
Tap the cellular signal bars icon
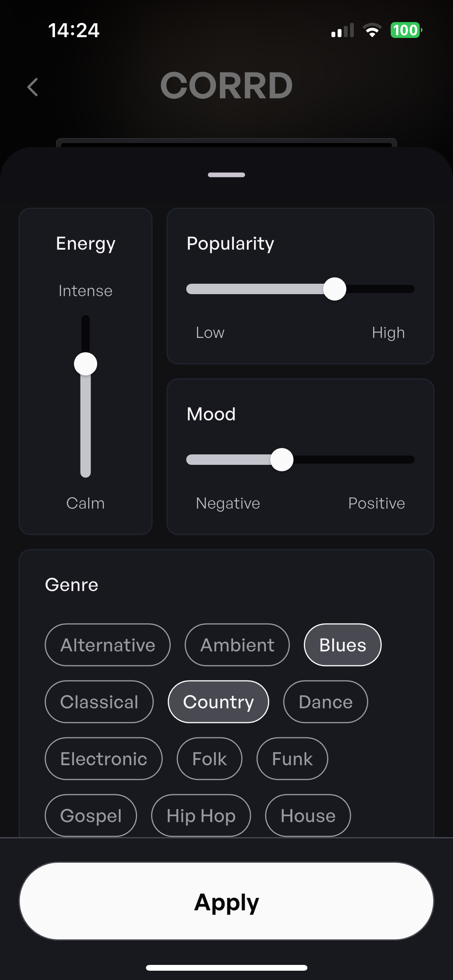point(343,30)
